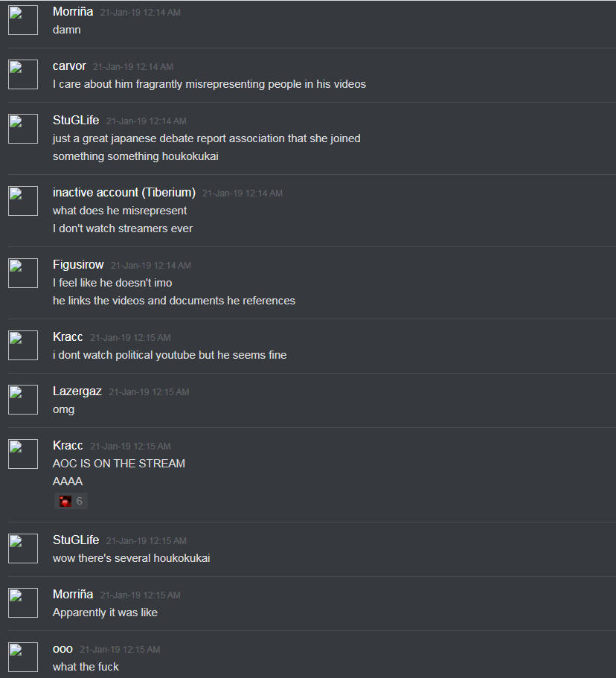Open ooo's avatar image
The width and height of the screenshot is (616, 678).
pyautogui.click(x=23, y=657)
